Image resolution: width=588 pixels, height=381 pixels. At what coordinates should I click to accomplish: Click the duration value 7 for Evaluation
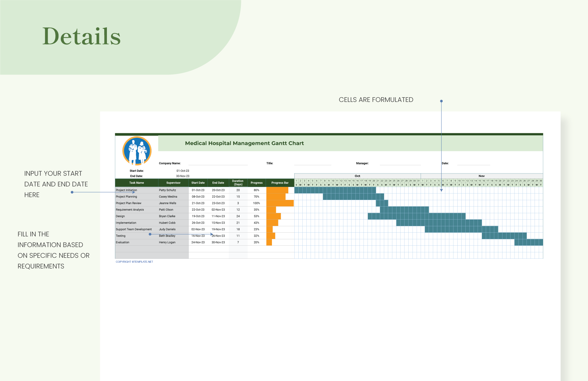[x=238, y=242]
